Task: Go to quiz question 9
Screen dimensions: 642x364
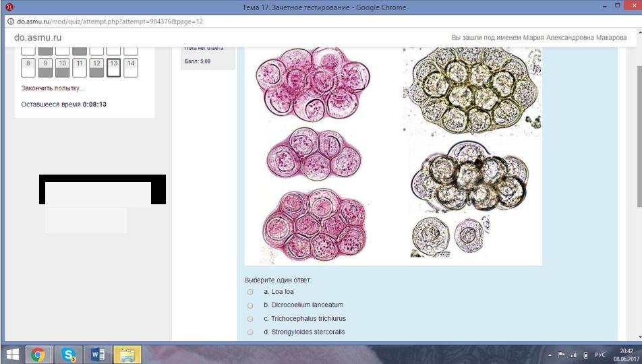Action: coord(45,67)
